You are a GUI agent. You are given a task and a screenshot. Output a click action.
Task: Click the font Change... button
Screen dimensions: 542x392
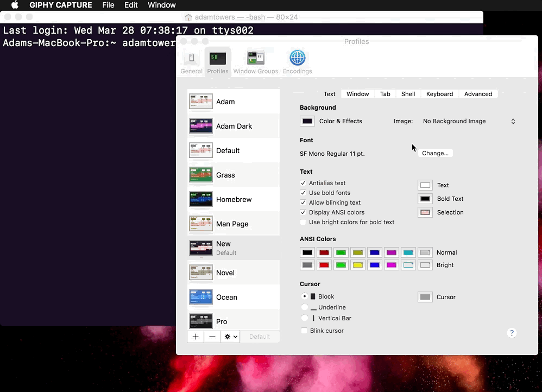[435, 153]
